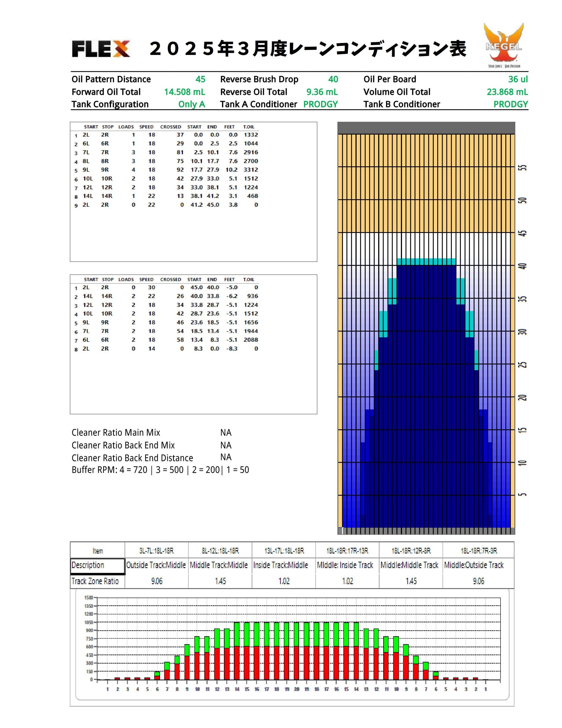Click the 936 T.OIL cell in reverse table

pyautogui.click(x=253, y=296)
